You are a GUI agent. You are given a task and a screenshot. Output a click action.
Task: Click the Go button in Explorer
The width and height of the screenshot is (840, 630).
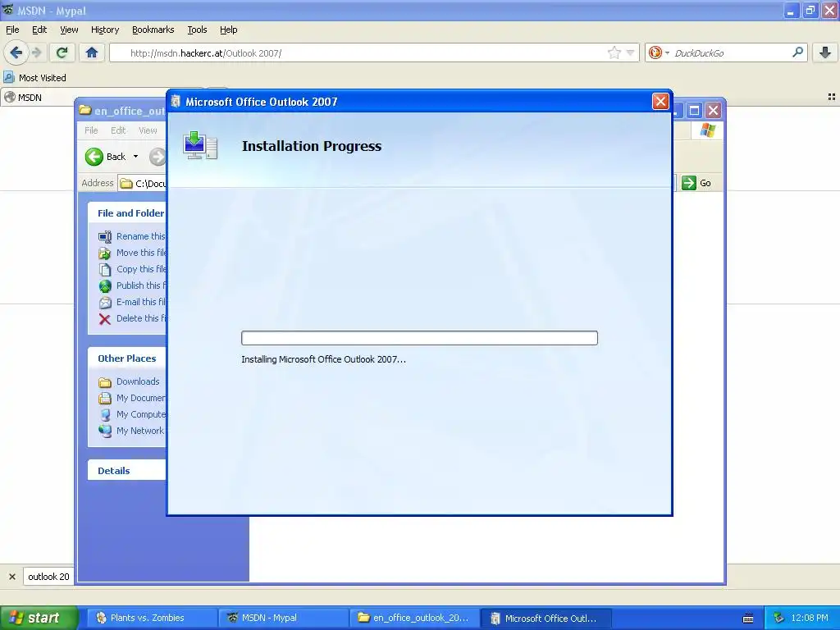point(696,183)
